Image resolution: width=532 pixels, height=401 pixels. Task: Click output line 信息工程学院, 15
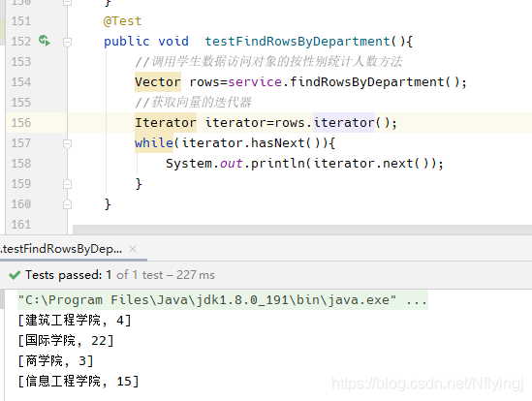point(78,382)
